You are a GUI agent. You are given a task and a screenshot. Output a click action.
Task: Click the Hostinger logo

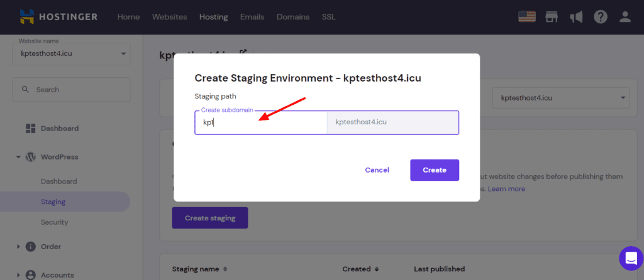[x=58, y=17]
